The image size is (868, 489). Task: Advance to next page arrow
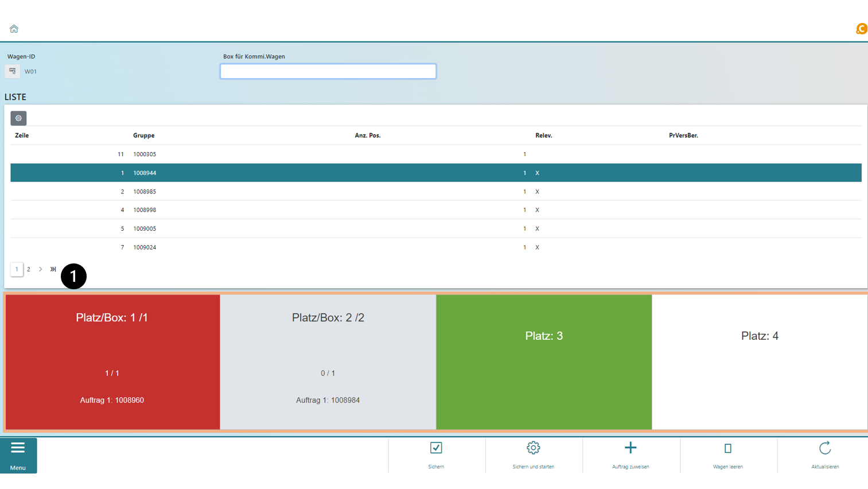pos(41,269)
